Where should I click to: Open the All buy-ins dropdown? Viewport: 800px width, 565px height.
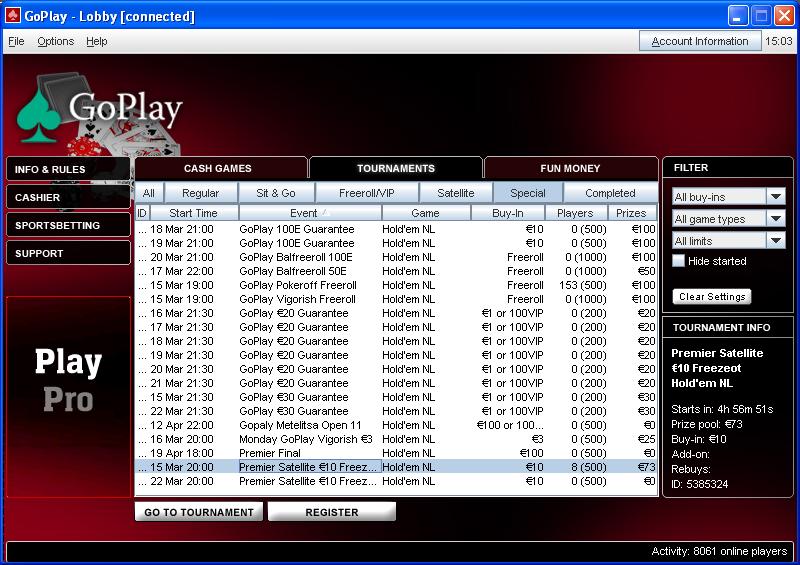click(x=729, y=196)
